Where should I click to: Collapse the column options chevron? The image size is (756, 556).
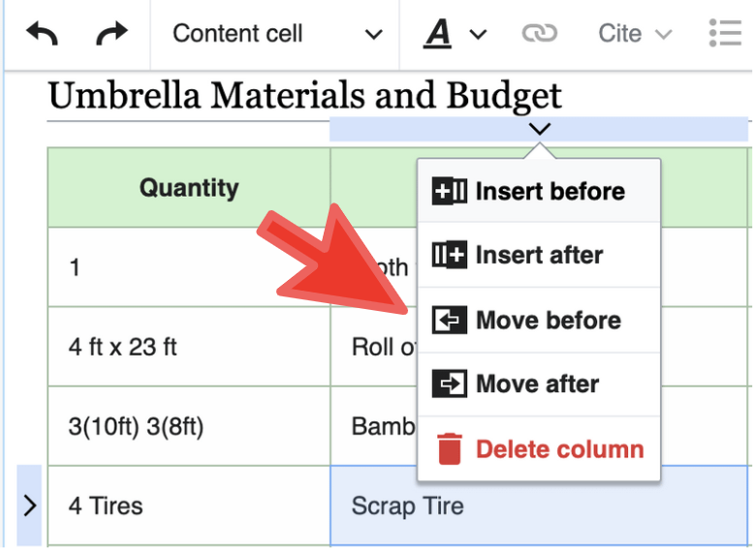click(540, 129)
